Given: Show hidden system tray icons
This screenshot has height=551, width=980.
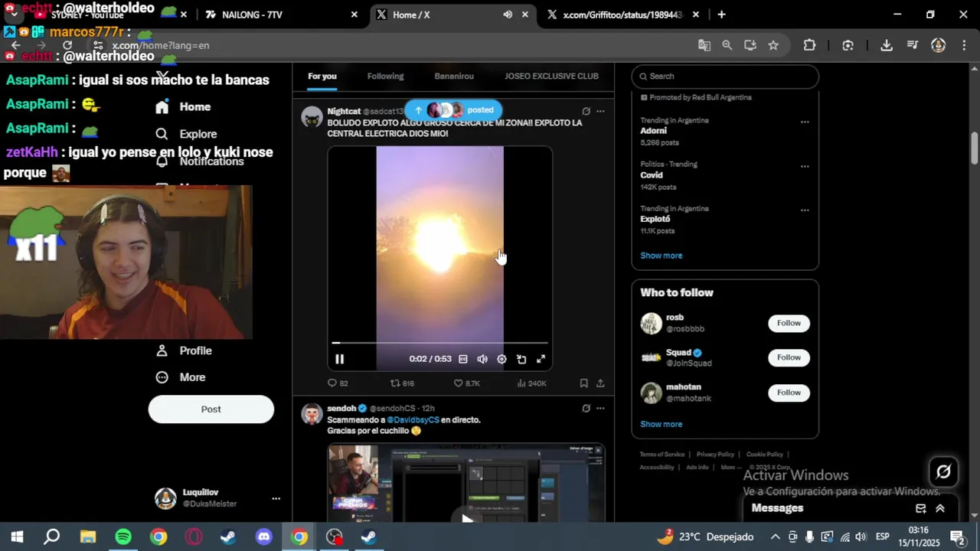Looking at the screenshot, I should click(x=775, y=536).
